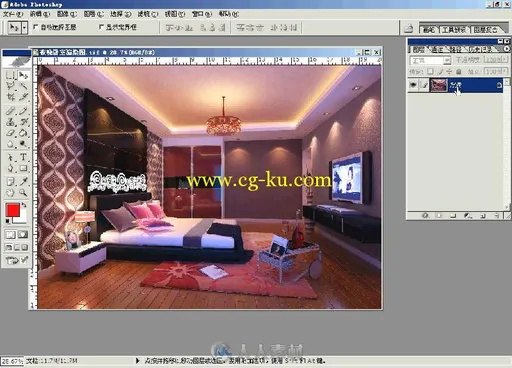Select the Rectangle shape tool
Viewport: 512px width, 368px height.
[23, 168]
